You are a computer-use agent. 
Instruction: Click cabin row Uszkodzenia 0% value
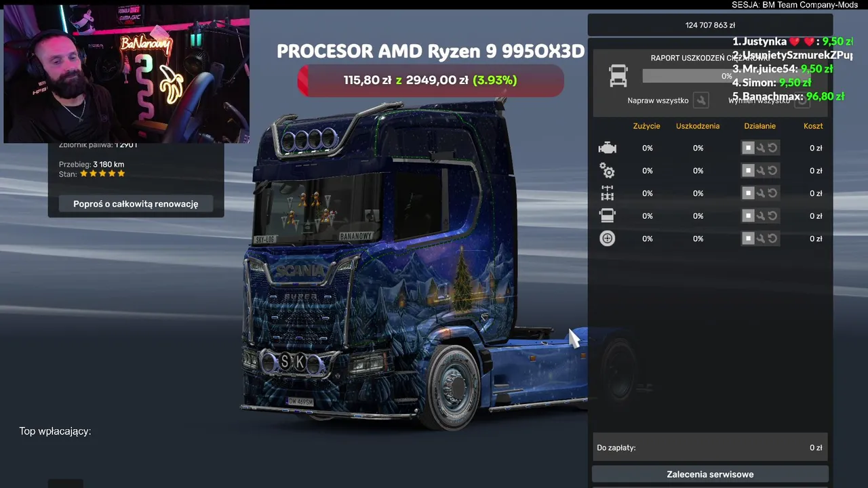point(698,216)
